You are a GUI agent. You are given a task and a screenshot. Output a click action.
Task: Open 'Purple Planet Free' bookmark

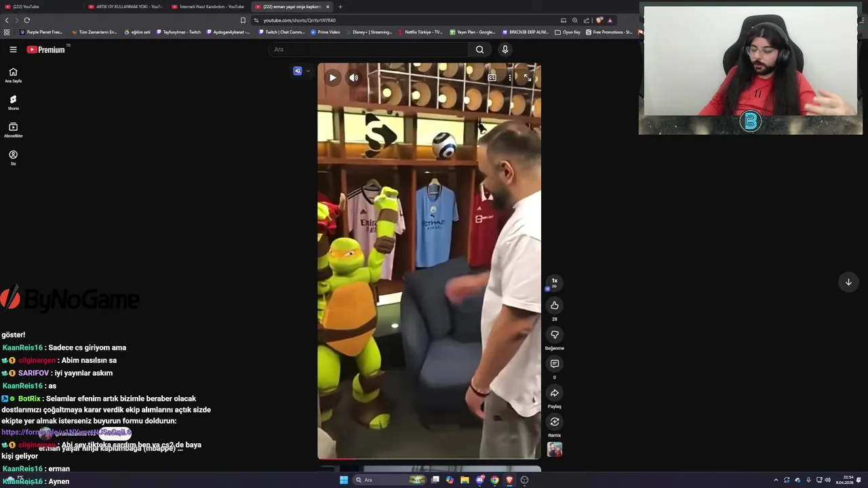(x=41, y=32)
